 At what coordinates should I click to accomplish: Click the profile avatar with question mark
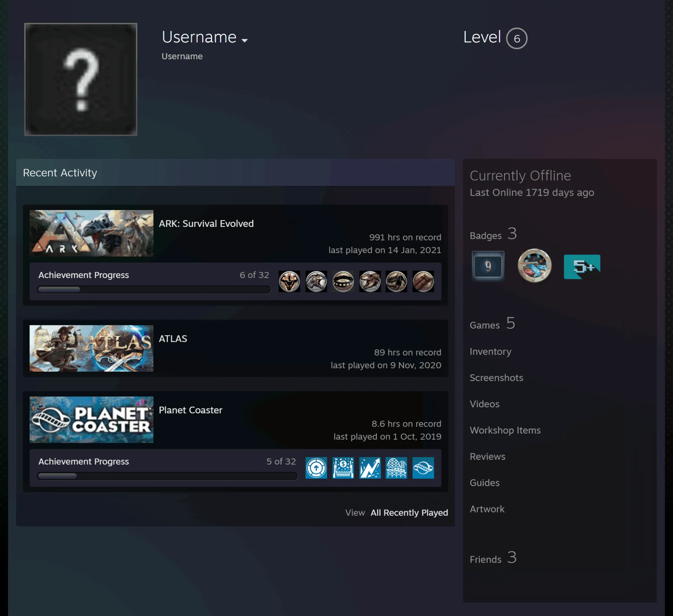[x=81, y=79]
